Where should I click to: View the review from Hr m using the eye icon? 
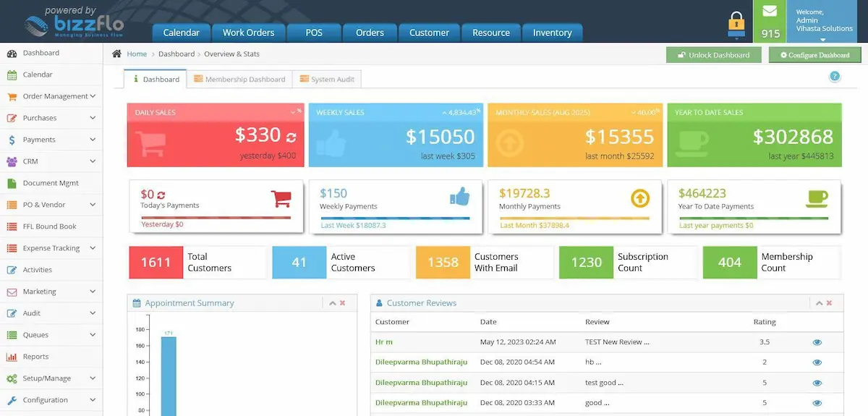point(817,342)
